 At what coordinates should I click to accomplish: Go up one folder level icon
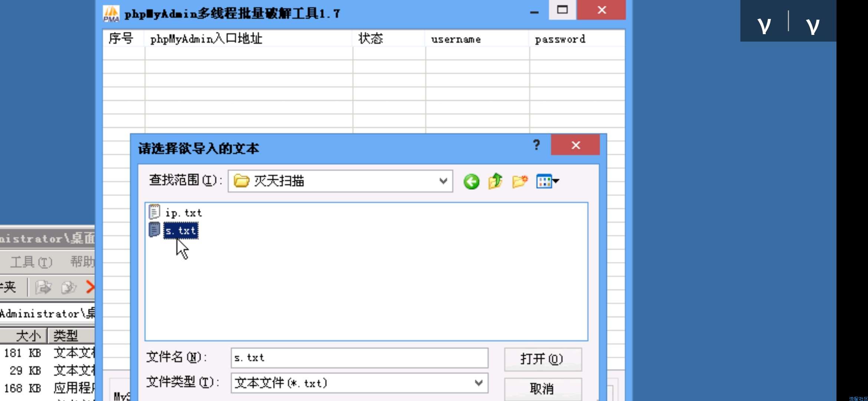click(495, 182)
